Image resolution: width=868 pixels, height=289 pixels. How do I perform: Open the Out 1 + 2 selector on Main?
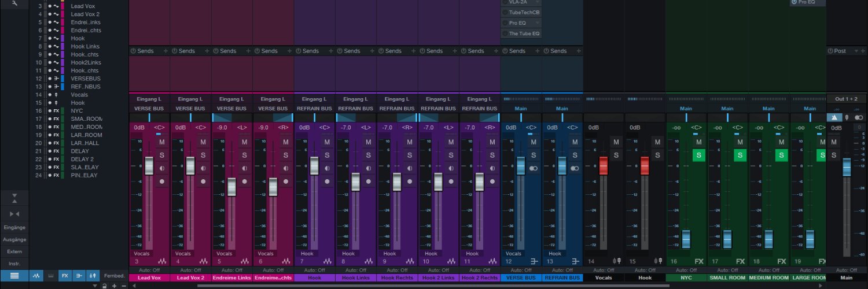coord(847,99)
